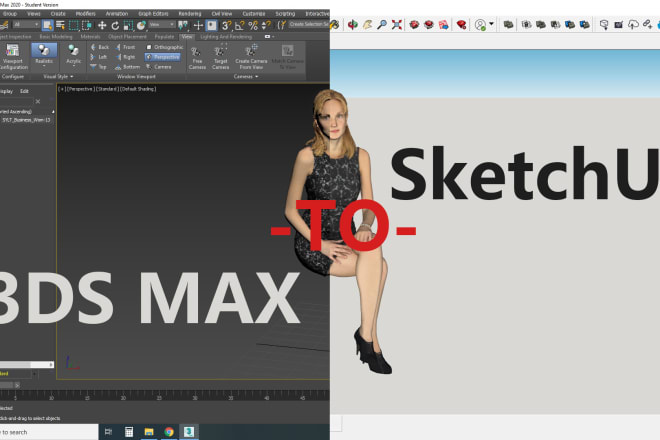
Task: Select SketchUp Zoom magnifier tool
Action: 382,25
